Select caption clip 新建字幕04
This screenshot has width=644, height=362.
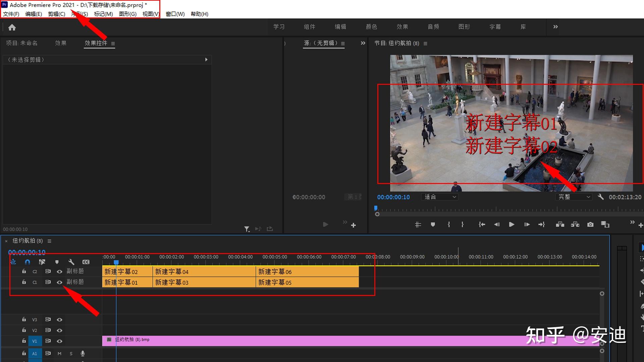click(204, 271)
